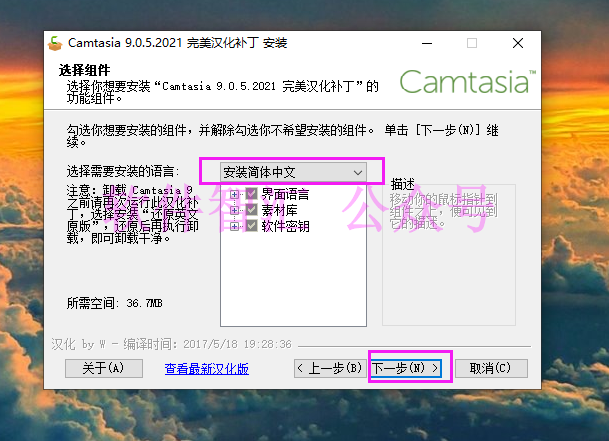Open the 安装简体中文 language dropdown
609x441 pixels.
293,172
